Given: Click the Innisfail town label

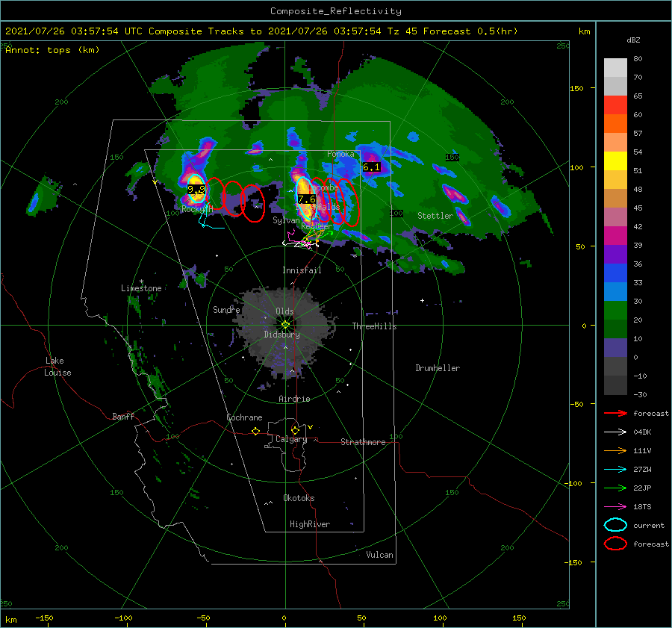Looking at the screenshot, I should pyautogui.click(x=302, y=270).
